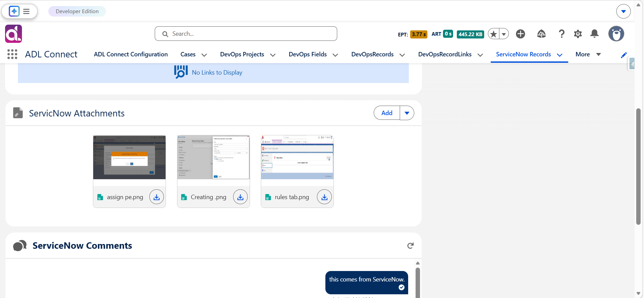
Task: Click the EPT 3.77 s indicator
Action: [412, 34]
